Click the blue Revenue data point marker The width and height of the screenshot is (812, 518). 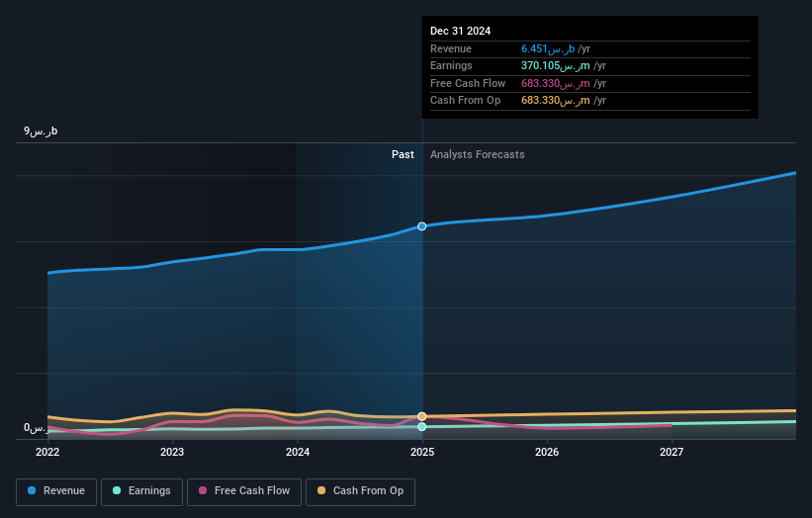coord(422,226)
